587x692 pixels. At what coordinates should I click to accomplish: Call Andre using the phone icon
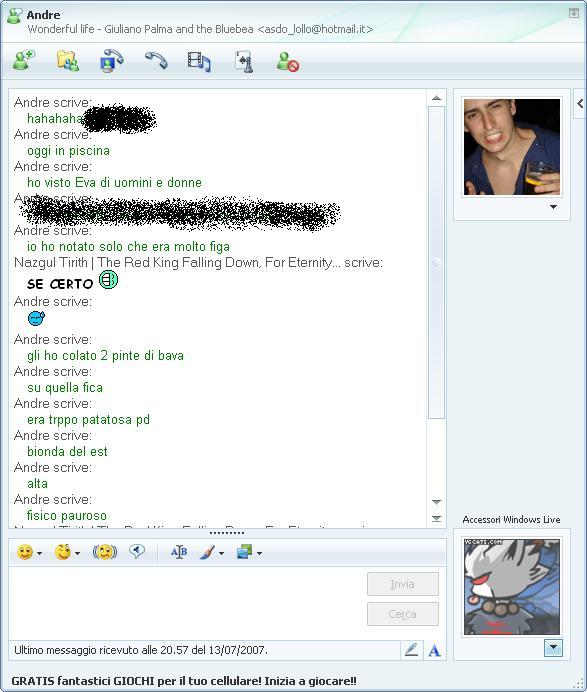[156, 61]
